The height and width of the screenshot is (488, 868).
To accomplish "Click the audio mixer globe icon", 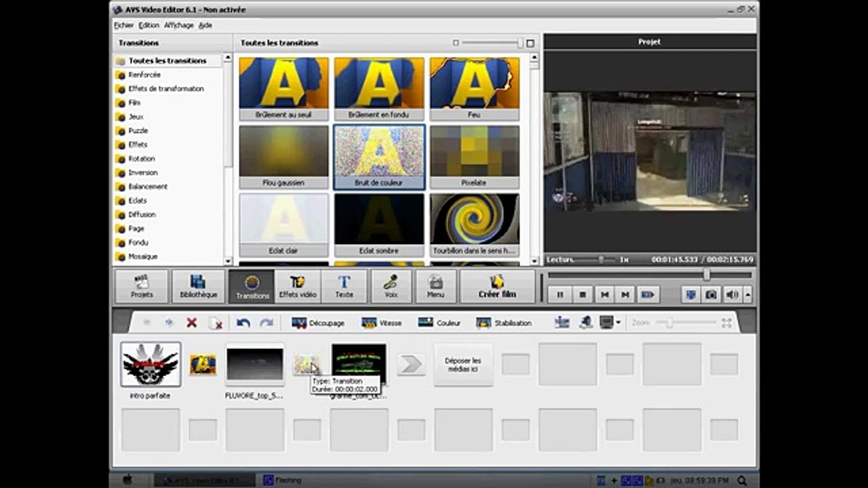I will [x=586, y=323].
